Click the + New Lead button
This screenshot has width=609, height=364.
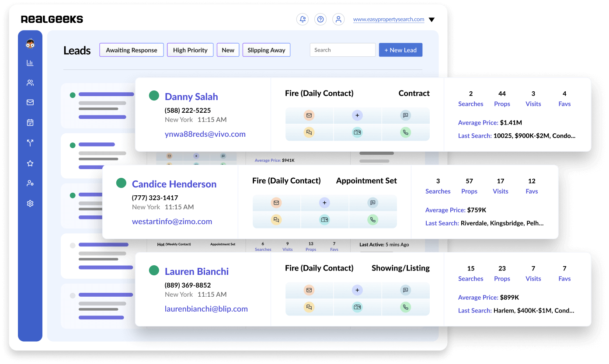click(x=400, y=50)
